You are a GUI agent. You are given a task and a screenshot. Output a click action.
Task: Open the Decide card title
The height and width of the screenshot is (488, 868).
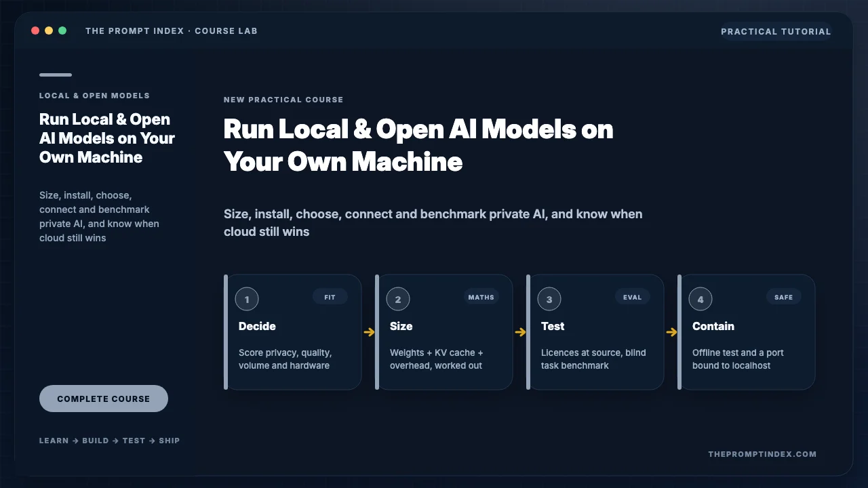coord(257,326)
